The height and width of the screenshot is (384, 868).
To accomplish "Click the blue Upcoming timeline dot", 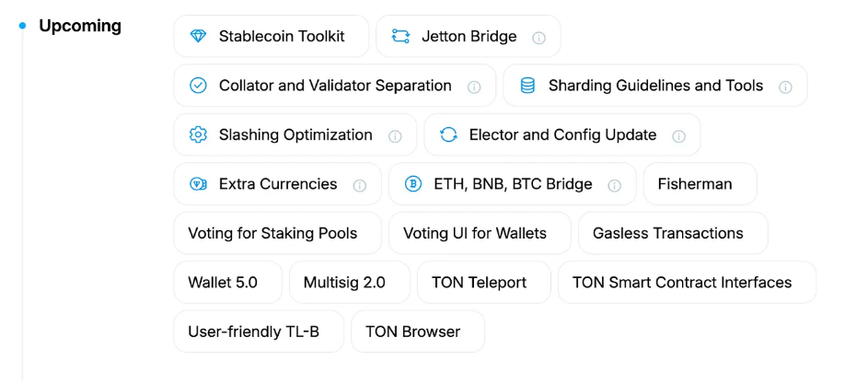I will pos(23,26).
